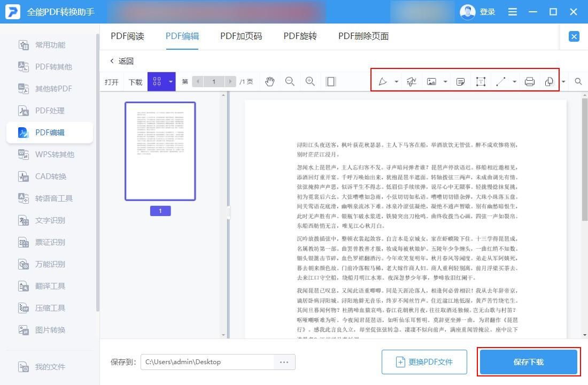This screenshot has width=588, height=385.
Task: Zoom out with minus magnifier icon
Action: [x=290, y=81]
